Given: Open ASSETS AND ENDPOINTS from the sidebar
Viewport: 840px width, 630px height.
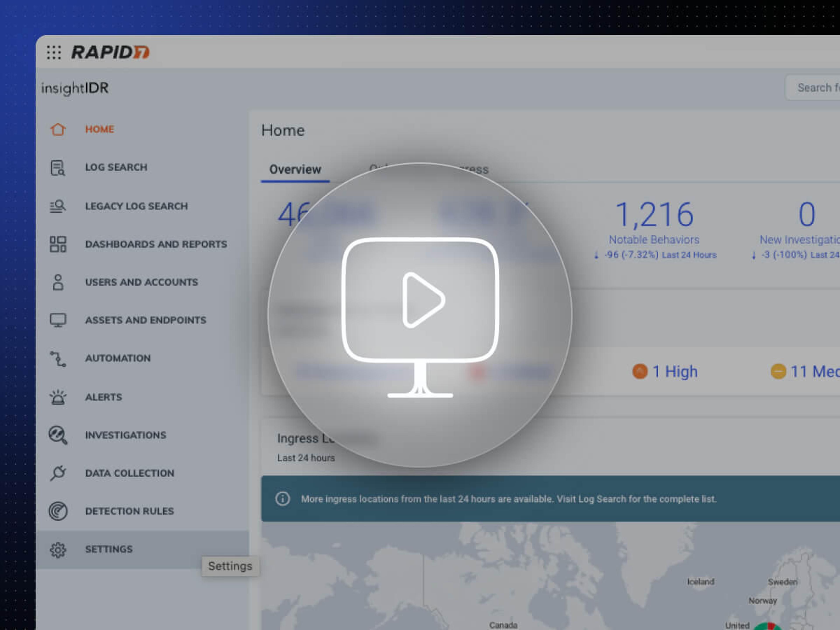Looking at the screenshot, I should click(146, 320).
